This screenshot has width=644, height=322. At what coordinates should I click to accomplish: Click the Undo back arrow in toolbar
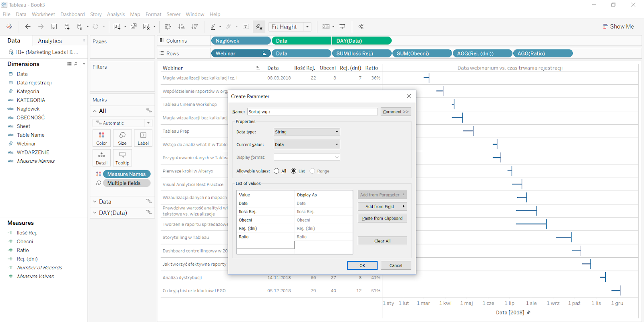click(28, 27)
